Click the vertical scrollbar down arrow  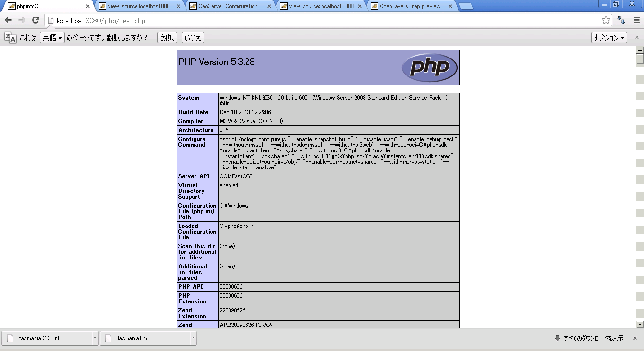click(640, 324)
